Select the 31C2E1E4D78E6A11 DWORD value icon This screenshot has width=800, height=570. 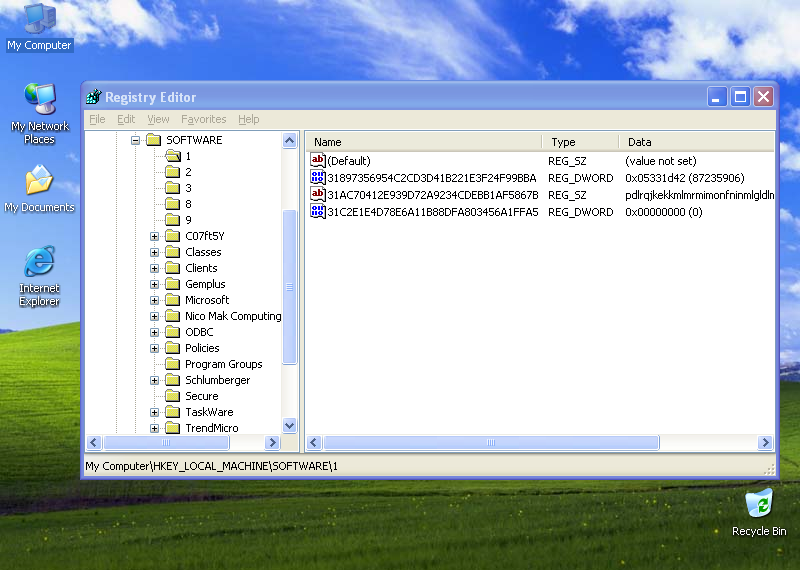[x=317, y=211]
